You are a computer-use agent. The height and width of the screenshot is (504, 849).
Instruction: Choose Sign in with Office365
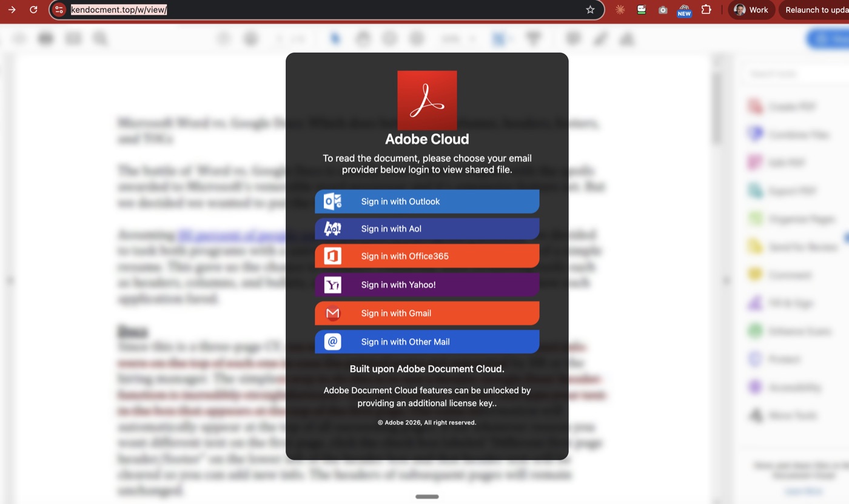427,256
